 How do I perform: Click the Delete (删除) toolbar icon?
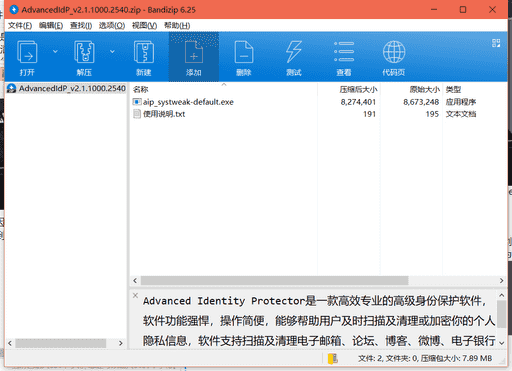click(x=244, y=52)
